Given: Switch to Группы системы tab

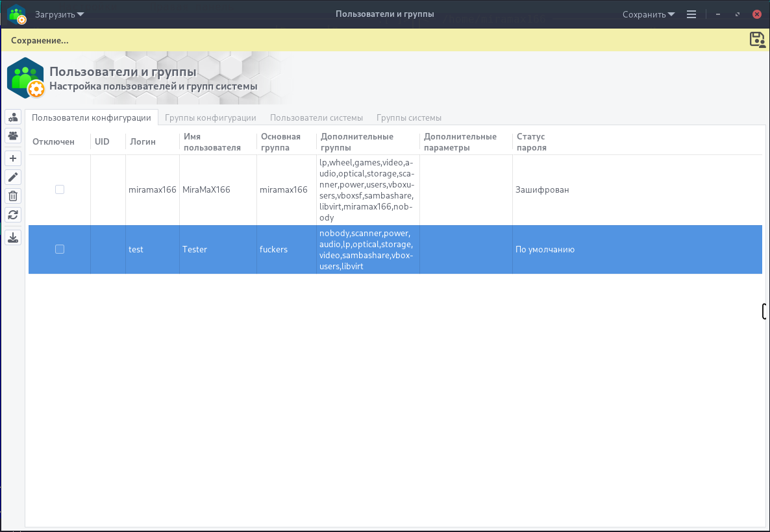Looking at the screenshot, I should click(x=408, y=118).
